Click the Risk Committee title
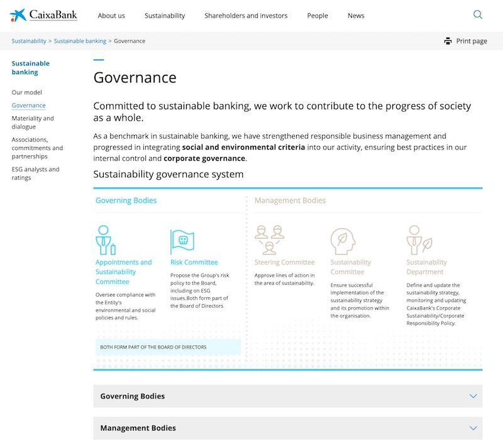 click(194, 262)
